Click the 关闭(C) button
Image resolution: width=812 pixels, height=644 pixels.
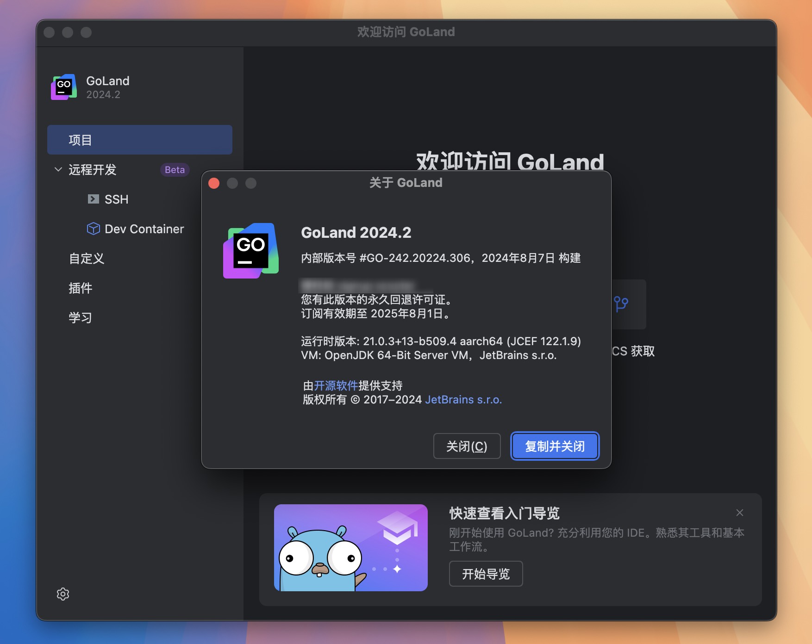(x=467, y=446)
